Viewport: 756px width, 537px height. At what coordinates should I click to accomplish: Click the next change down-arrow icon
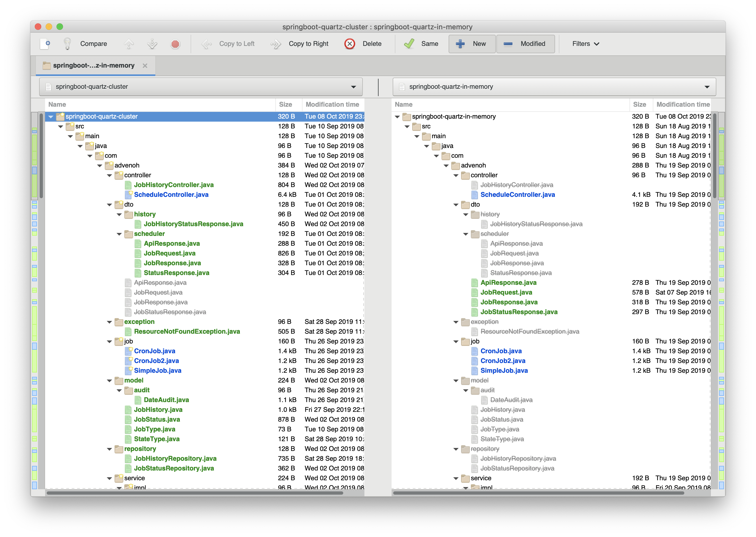coord(152,44)
